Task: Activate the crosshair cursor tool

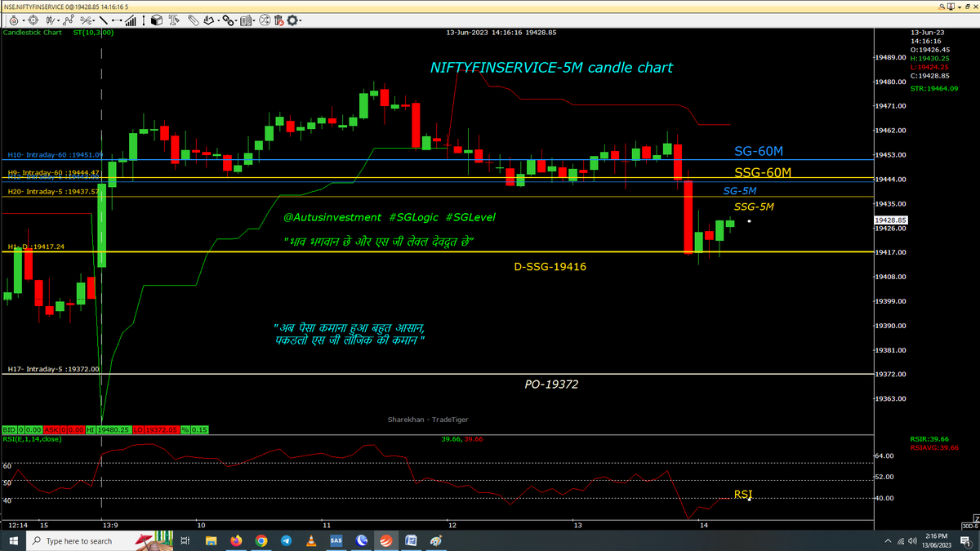Action: (33, 20)
